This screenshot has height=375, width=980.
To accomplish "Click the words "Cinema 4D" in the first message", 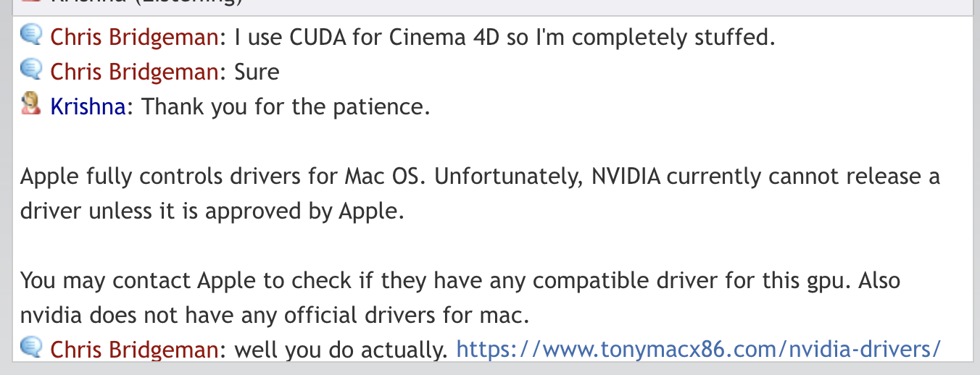I will pyautogui.click(x=432, y=37).
